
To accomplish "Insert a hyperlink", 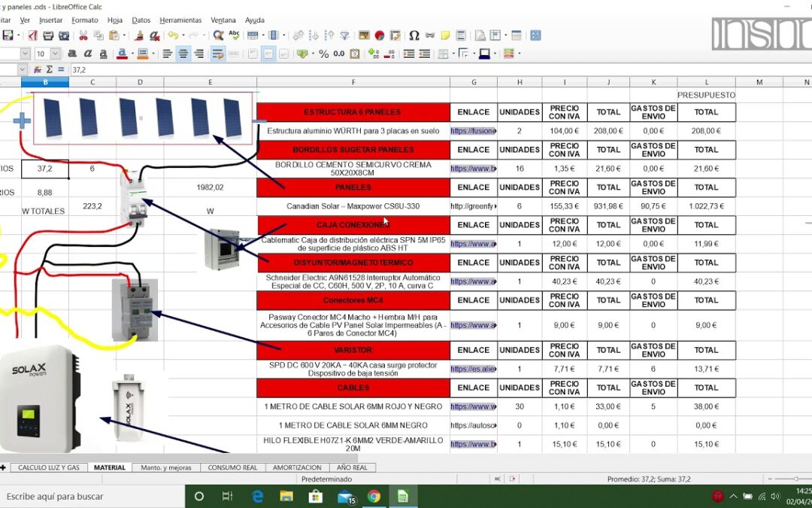I will pyautogui.click(x=430, y=35).
